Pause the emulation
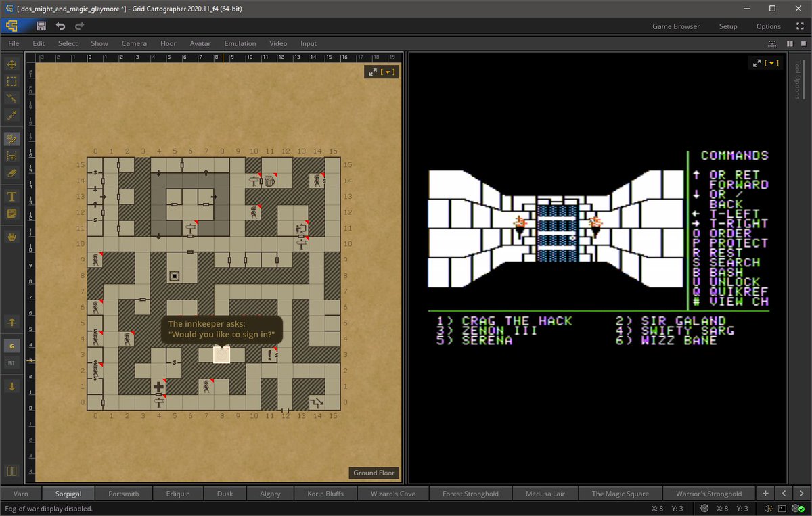Image resolution: width=812 pixels, height=516 pixels. tap(789, 43)
